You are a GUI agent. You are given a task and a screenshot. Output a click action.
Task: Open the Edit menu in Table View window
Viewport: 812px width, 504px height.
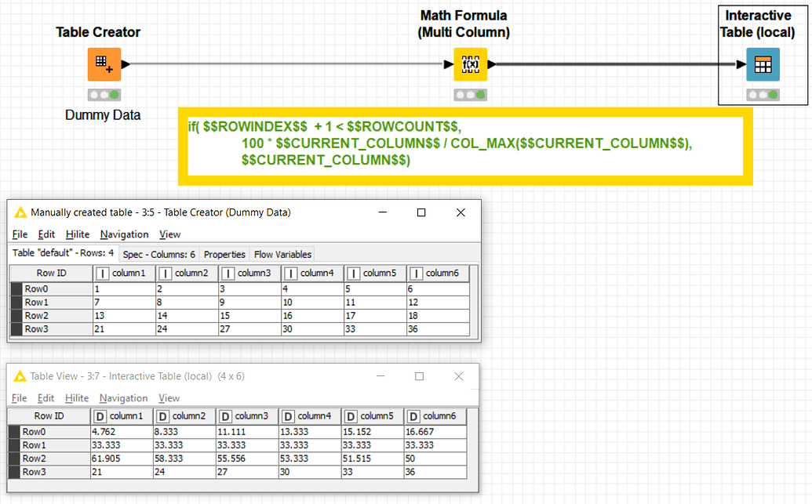pyautogui.click(x=47, y=397)
